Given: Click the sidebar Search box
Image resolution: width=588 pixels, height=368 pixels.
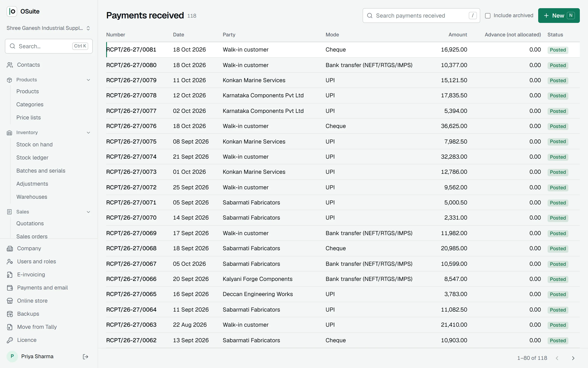Looking at the screenshot, I should (49, 46).
